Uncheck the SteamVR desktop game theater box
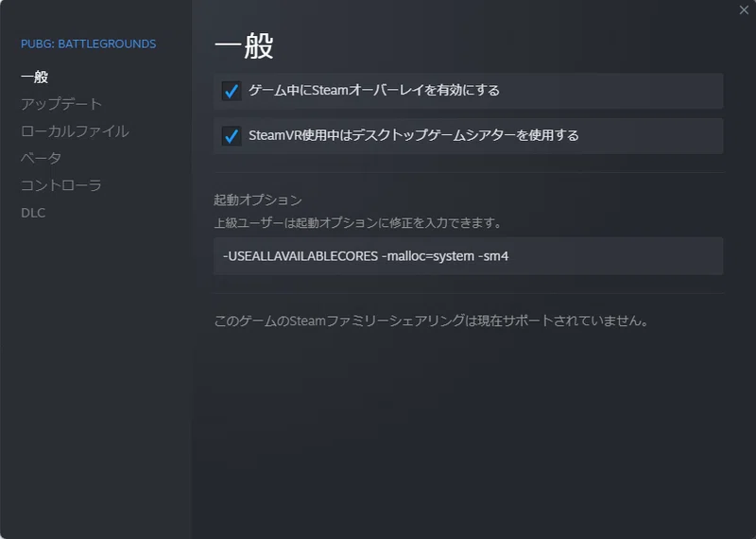Viewport: 756px width, 539px height. [232, 136]
